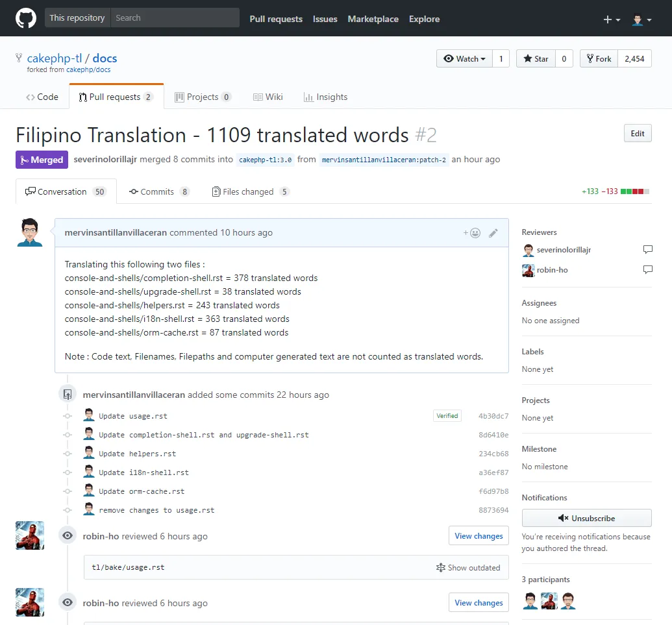This screenshot has height=625, width=672.
Task: Open commit hash a36ef87
Action: click(x=493, y=472)
